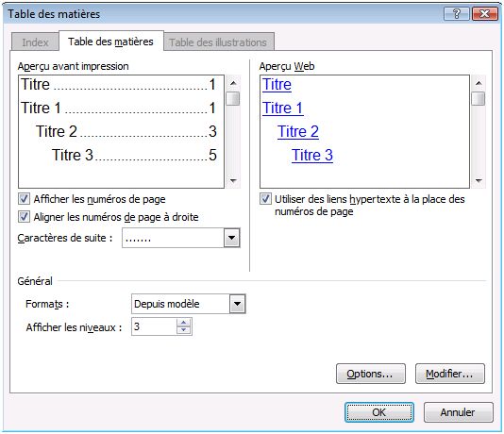
Task: Click the Afficher les niveaux number field
Action: pyautogui.click(x=154, y=326)
